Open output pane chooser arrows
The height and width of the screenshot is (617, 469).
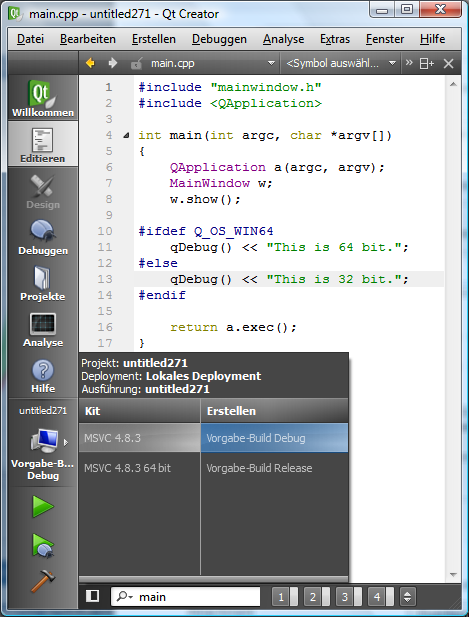[407, 597]
